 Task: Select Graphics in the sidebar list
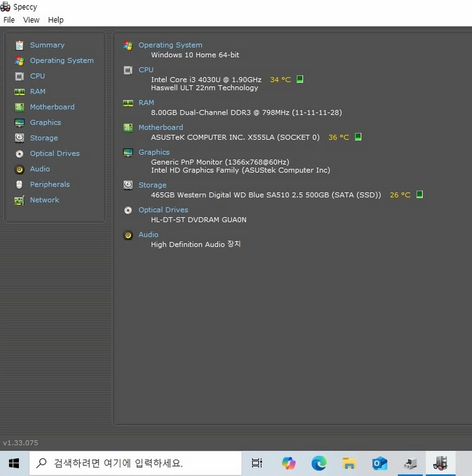coord(45,123)
